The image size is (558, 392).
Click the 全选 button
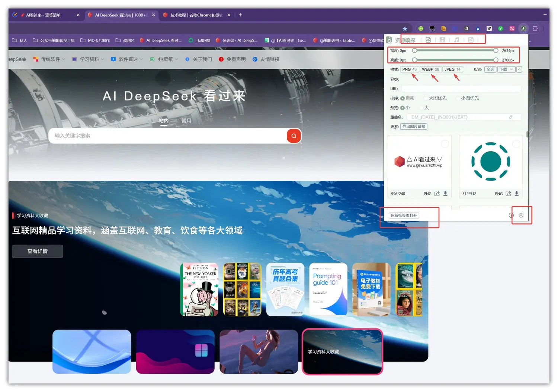(490, 69)
